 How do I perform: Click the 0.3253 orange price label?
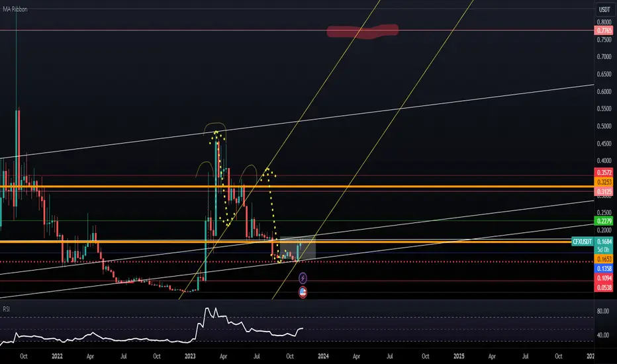604,182
